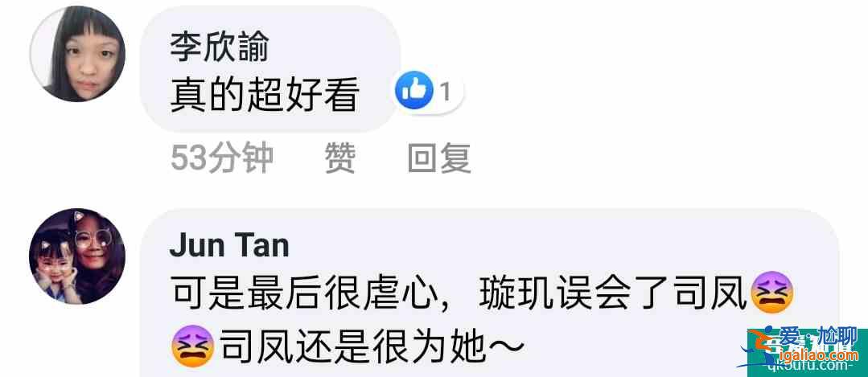Open Jun Tan's profile picture

[x=77, y=256]
